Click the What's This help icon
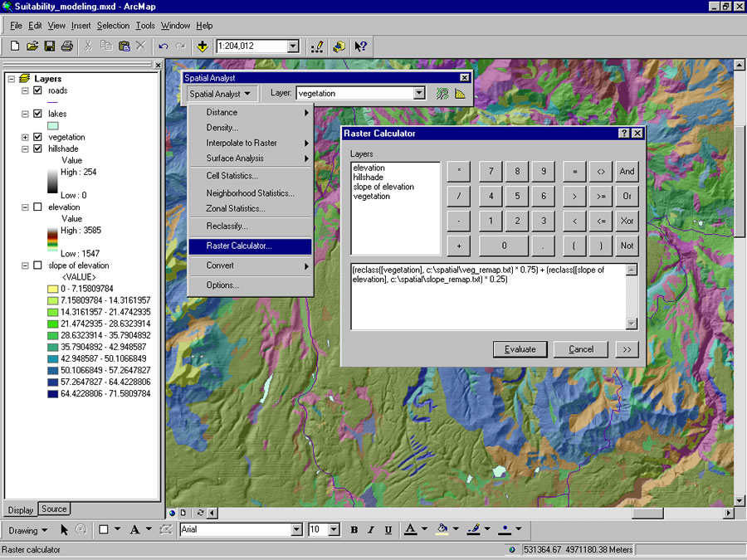This screenshot has width=747, height=560. (x=360, y=46)
